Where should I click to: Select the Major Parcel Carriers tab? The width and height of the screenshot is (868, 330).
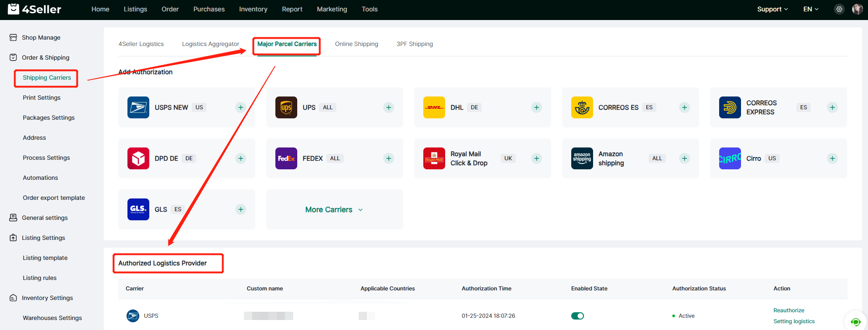tap(287, 44)
